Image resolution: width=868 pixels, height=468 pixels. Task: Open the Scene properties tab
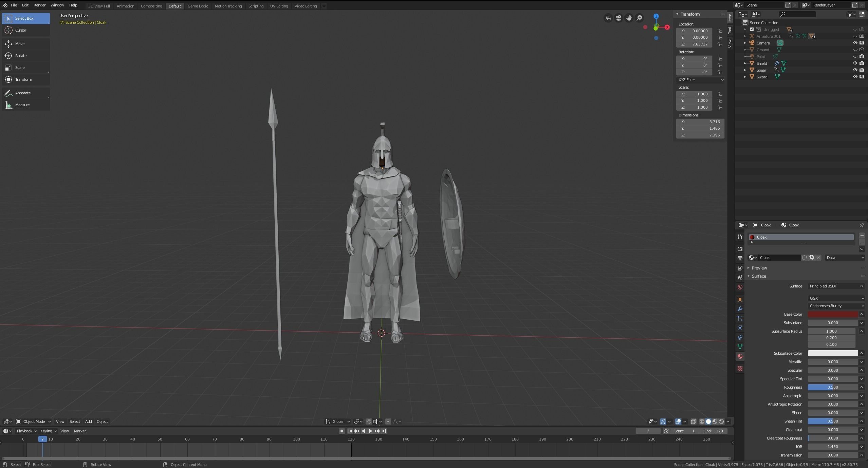coord(740,278)
